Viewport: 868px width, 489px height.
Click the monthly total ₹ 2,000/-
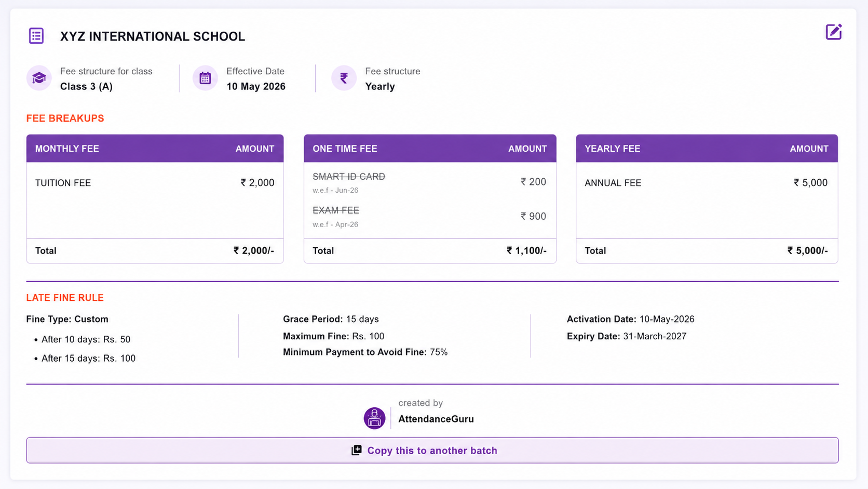(254, 250)
